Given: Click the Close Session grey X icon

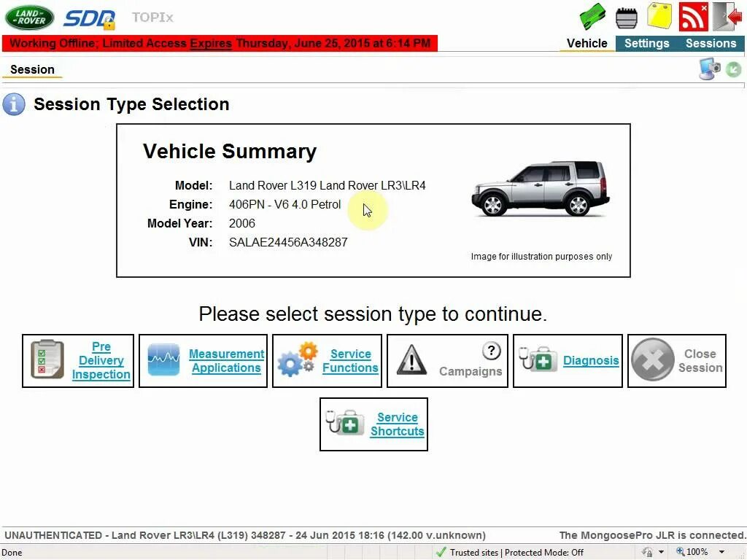Looking at the screenshot, I should point(653,359).
